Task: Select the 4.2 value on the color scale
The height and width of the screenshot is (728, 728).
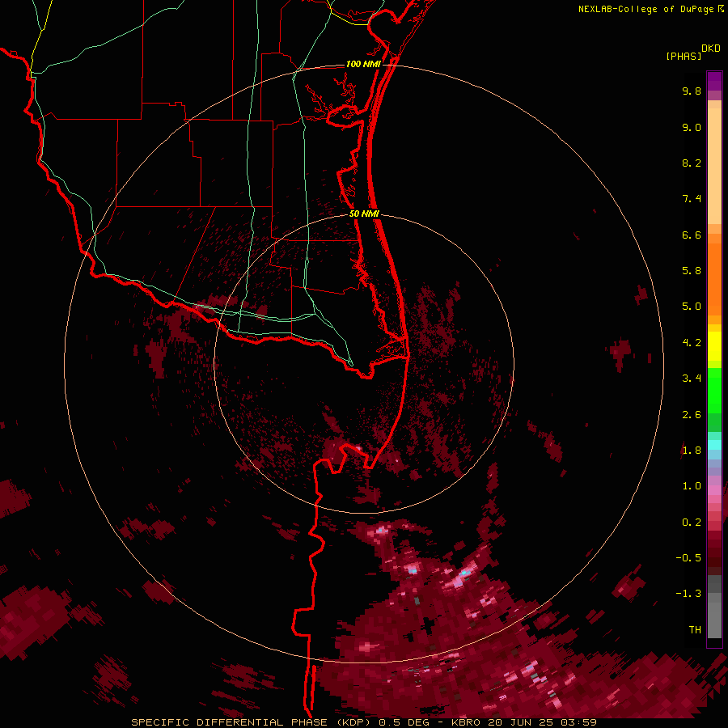Action: (692, 343)
